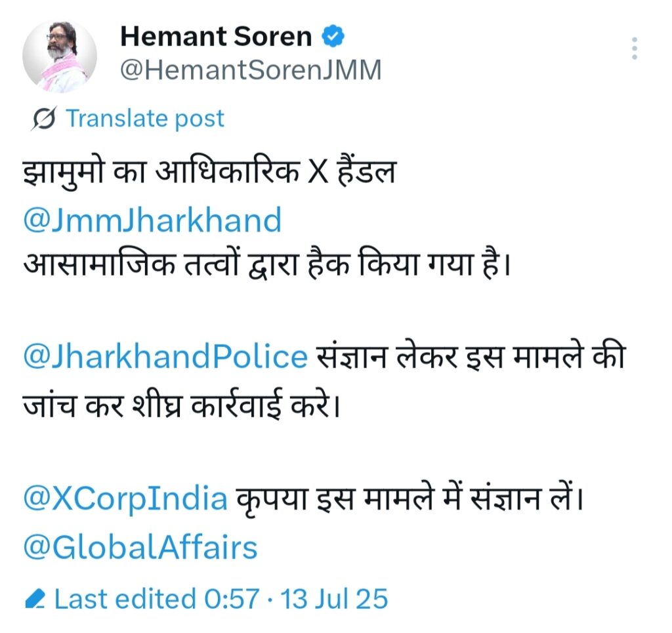Click the line जांच कर शीघ्र कार्रवाई करे
The image size is (672, 633).
pos(181,404)
